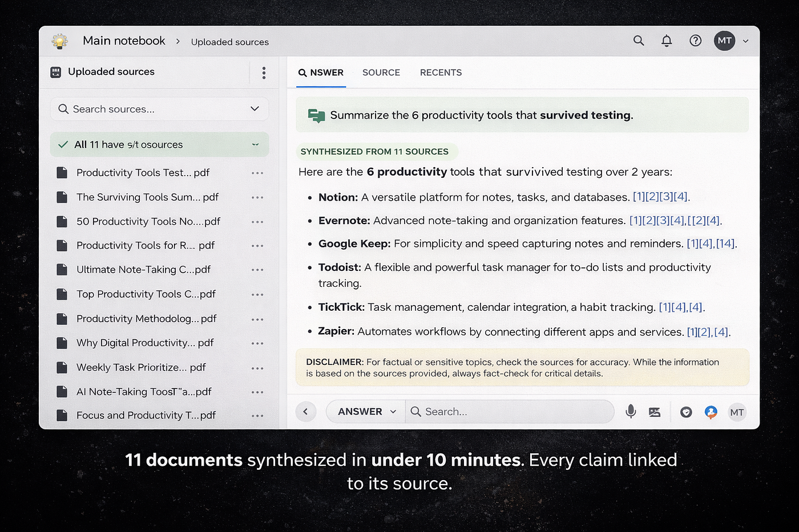Image resolution: width=799 pixels, height=532 pixels.
Task: Click the chat bubble icon in the prompt
Action: (x=316, y=116)
